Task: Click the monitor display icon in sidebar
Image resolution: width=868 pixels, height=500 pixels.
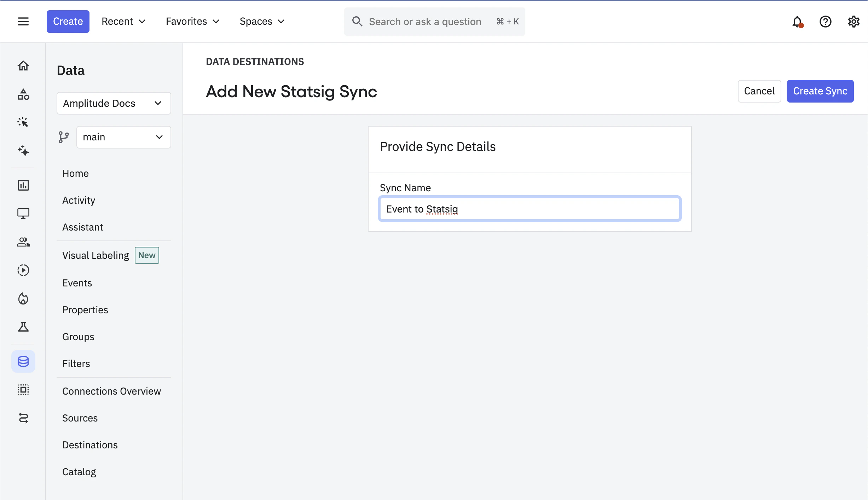Action: [x=23, y=213]
